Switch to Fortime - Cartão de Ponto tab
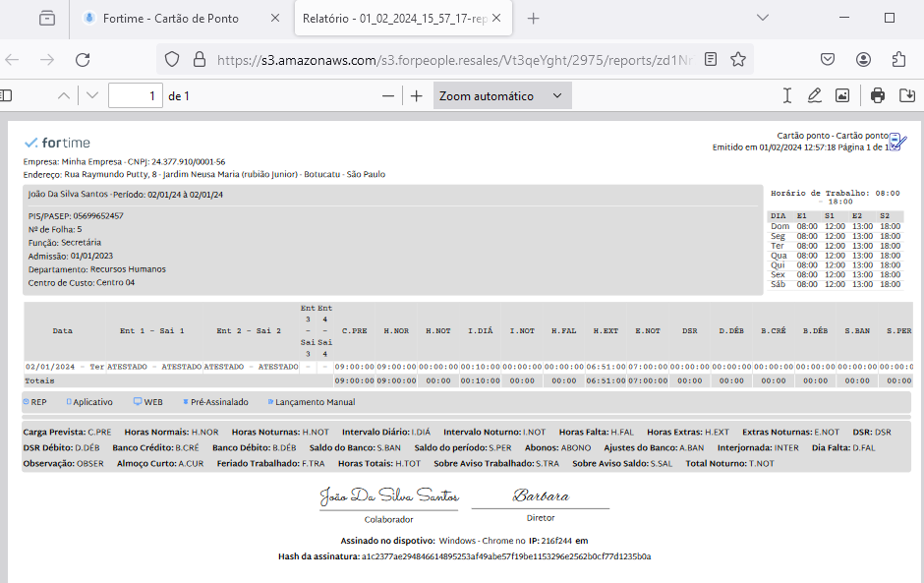924x583 pixels. tap(182, 19)
